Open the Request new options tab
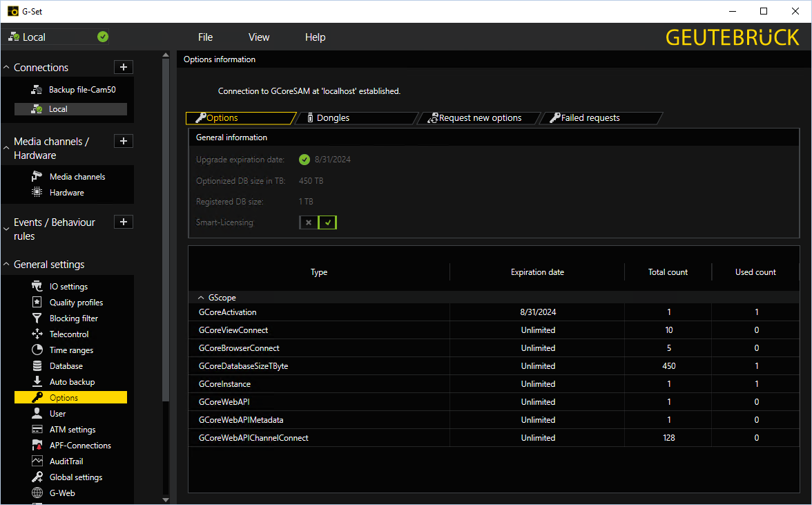 point(479,118)
